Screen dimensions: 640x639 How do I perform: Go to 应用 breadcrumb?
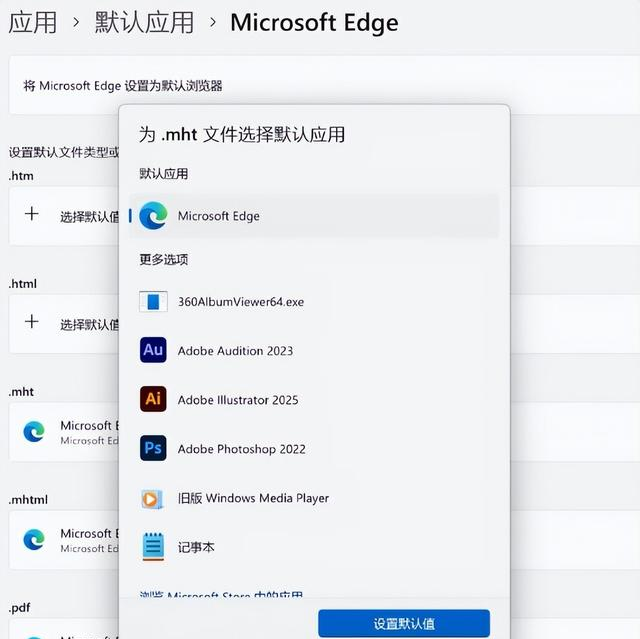(33, 22)
